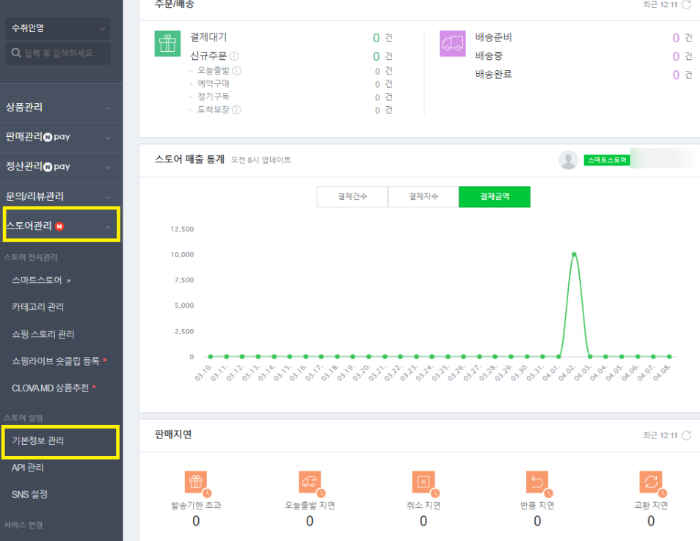Switch chart to 결제자수 tab
Screen dimensions: 700x541
click(x=423, y=196)
